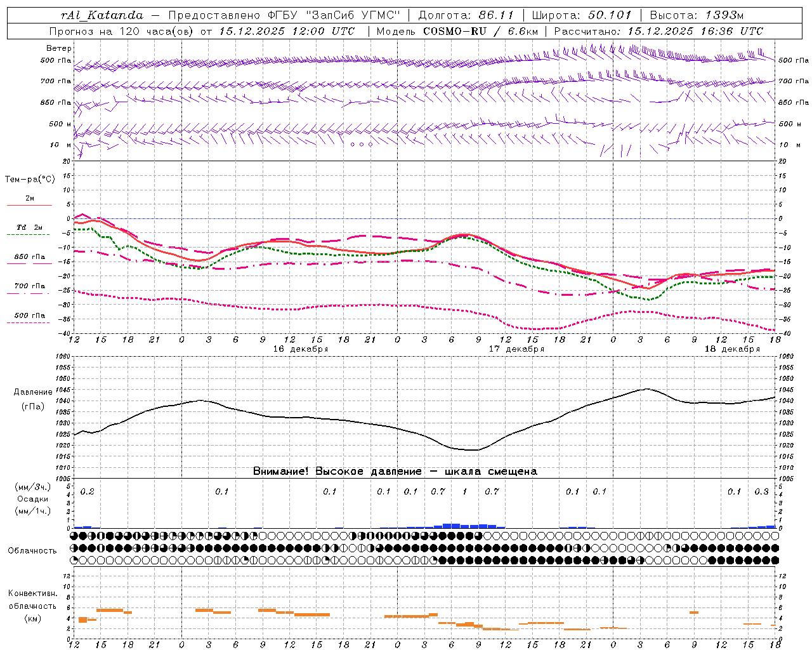Viewport: 812px width, 650px height.
Task: Click the (мм/3ч.) precipitation unit label
Action: [x=32, y=487]
